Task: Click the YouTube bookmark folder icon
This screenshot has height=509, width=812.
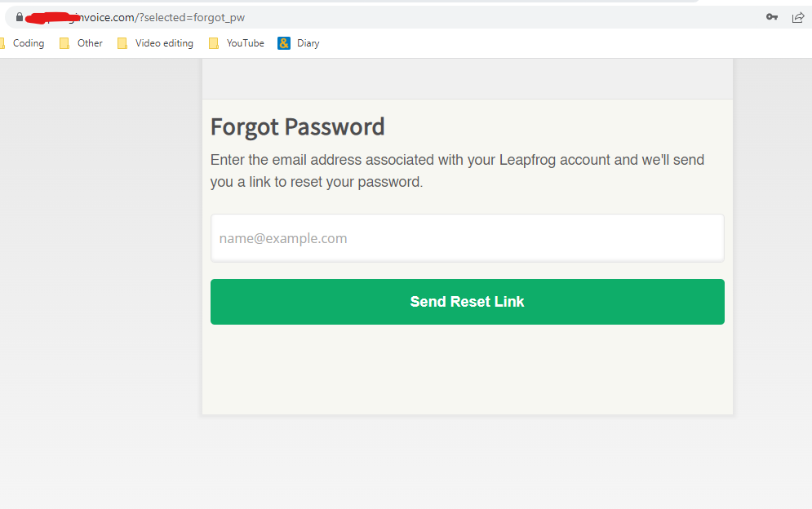Action: [x=214, y=43]
